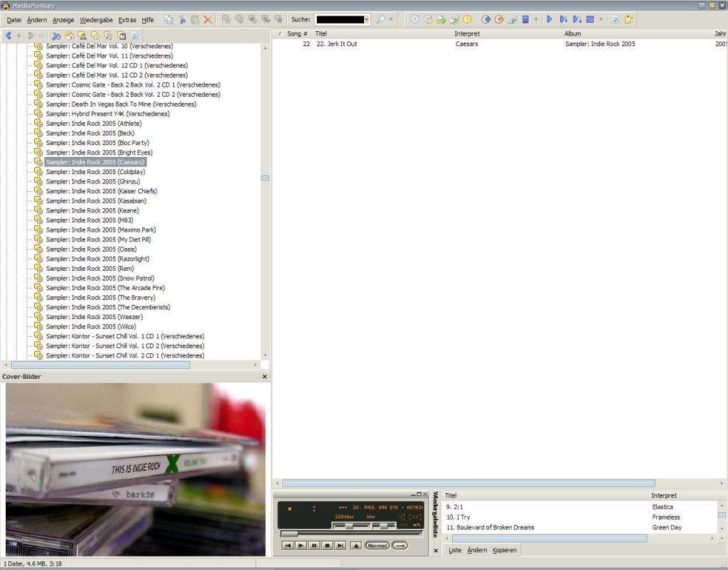Open the Extras menu

[127, 20]
